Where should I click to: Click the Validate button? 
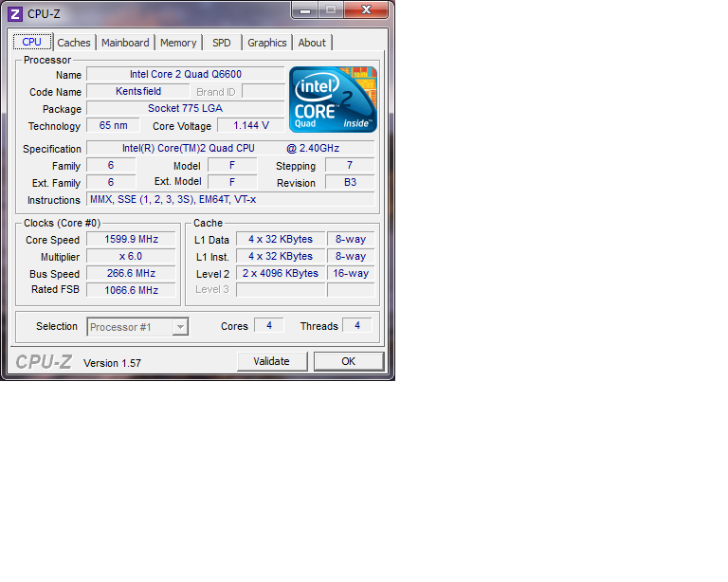point(272,361)
